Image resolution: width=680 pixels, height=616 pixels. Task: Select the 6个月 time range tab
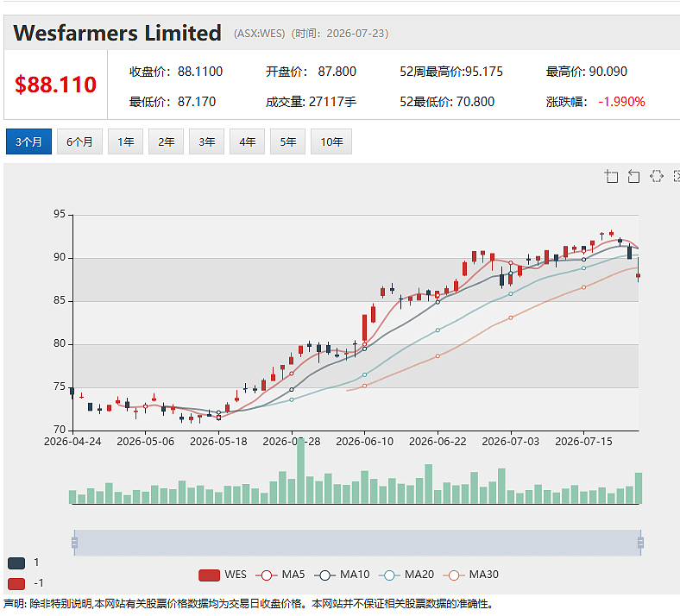[79, 141]
